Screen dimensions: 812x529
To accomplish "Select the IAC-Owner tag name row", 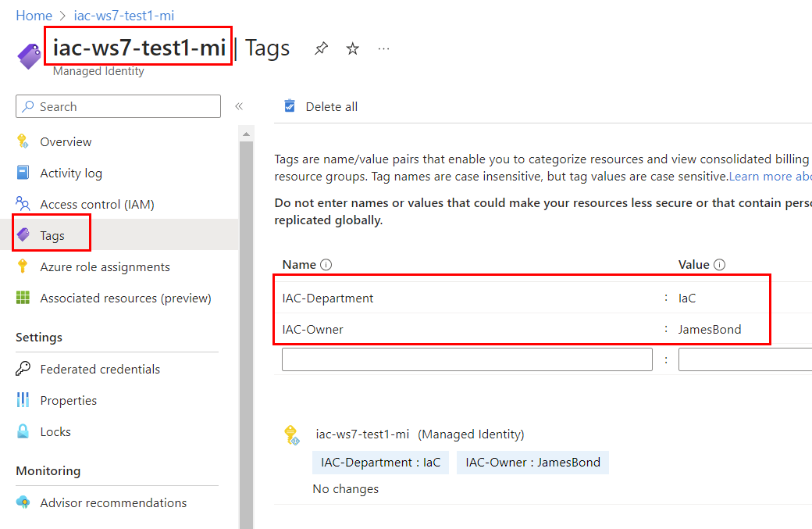I will (313, 329).
